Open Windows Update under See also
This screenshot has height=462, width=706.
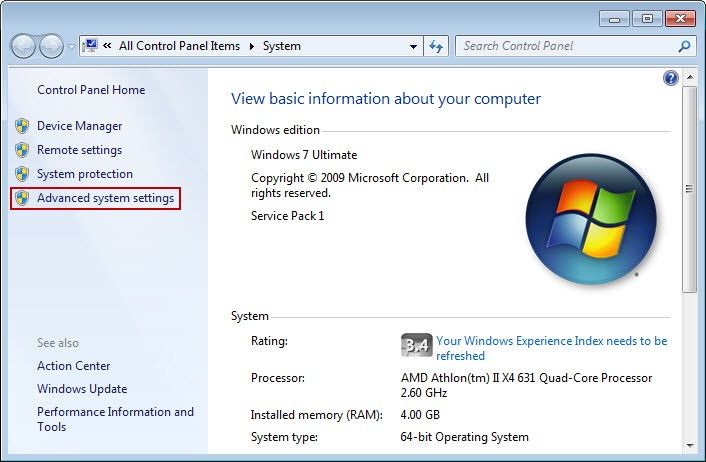pyautogui.click(x=82, y=389)
